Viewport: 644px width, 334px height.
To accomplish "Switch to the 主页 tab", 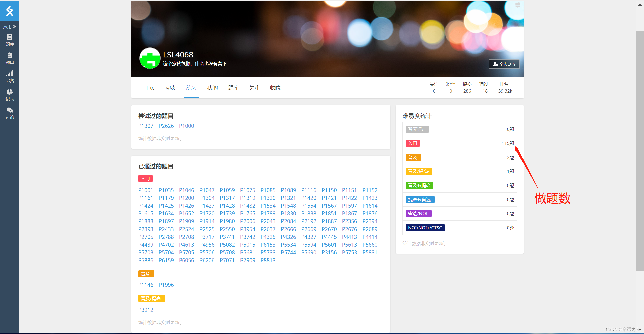I will pos(150,88).
